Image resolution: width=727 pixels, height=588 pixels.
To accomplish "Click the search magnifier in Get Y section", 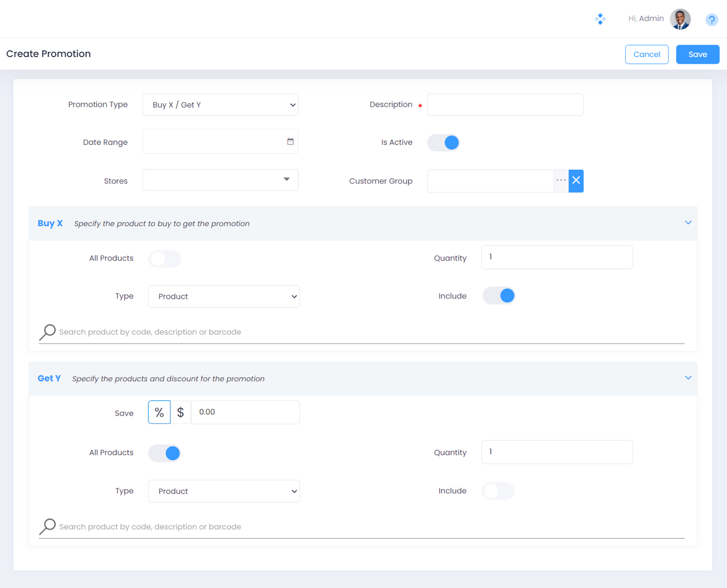I will tap(47, 527).
